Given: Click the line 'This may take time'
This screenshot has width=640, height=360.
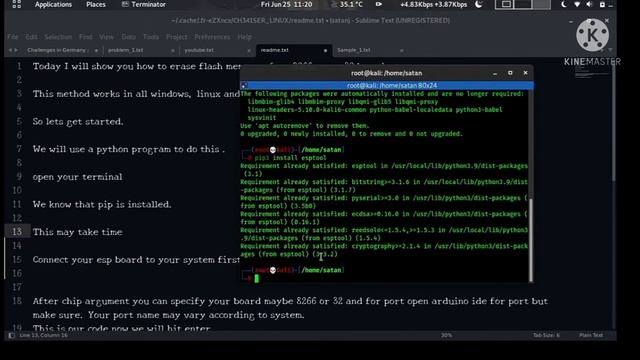Looking at the screenshot, I should tap(78, 232).
